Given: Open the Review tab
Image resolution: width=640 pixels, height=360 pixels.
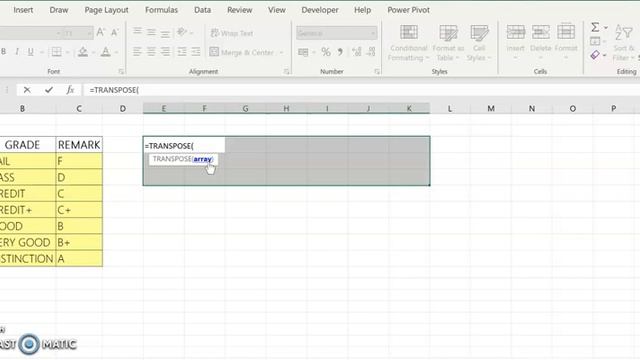Looking at the screenshot, I should [240, 10].
